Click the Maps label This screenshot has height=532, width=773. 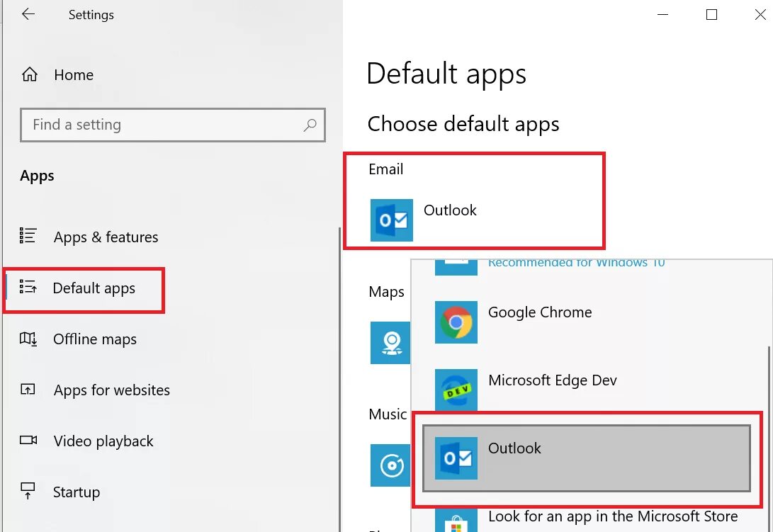(x=387, y=292)
